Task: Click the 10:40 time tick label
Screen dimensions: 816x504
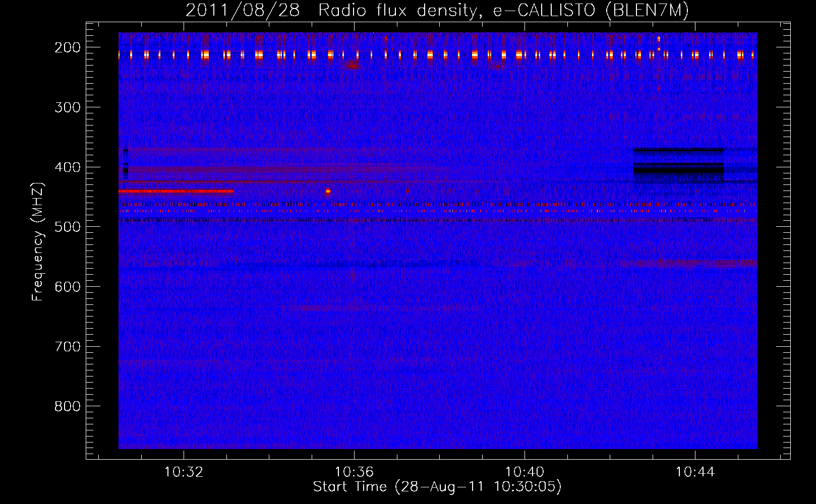Action: [525, 472]
